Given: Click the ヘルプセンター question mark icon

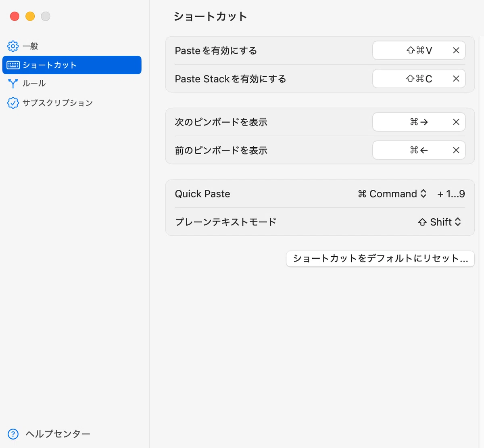Looking at the screenshot, I should pyautogui.click(x=13, y=434).
